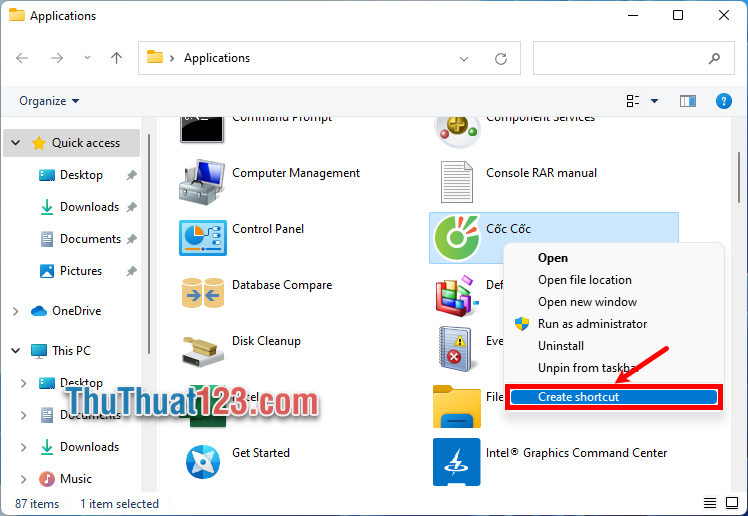Collapse the This PC tree node
748x516 pixels.
[15, 351]
